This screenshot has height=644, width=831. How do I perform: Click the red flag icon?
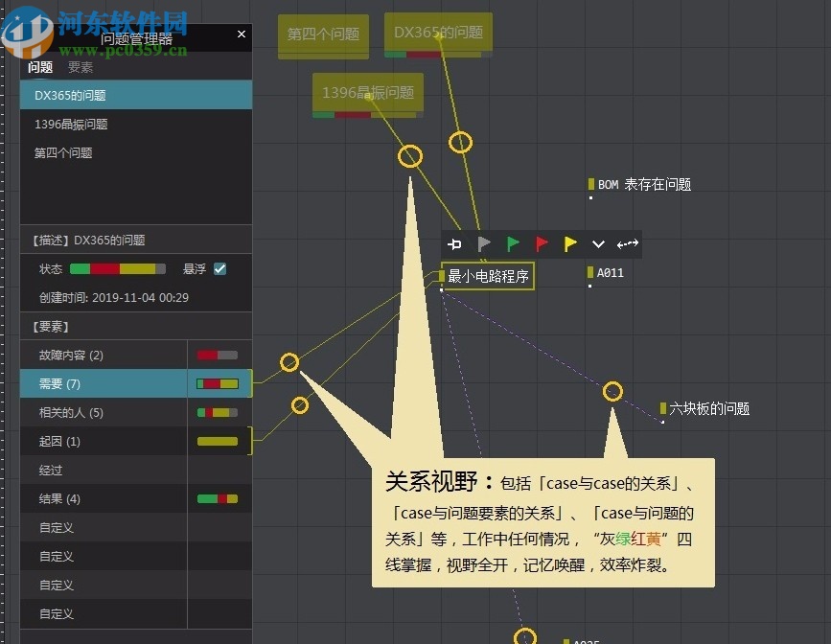542,243
